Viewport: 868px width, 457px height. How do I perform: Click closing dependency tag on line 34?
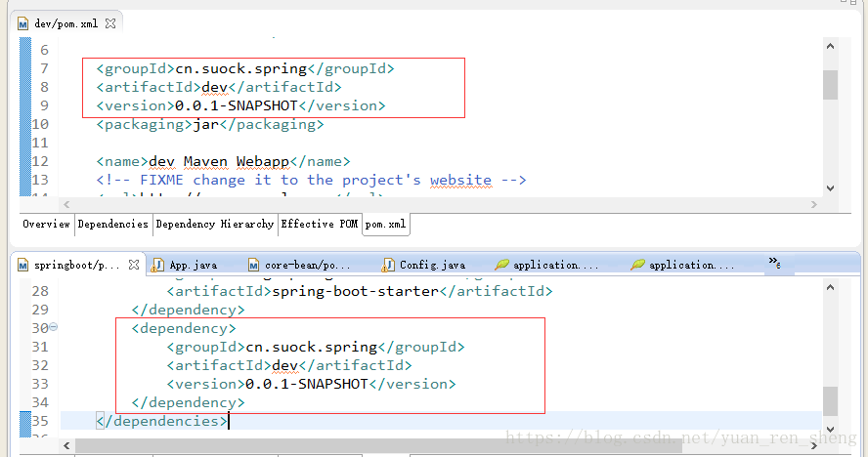[189, 402]
